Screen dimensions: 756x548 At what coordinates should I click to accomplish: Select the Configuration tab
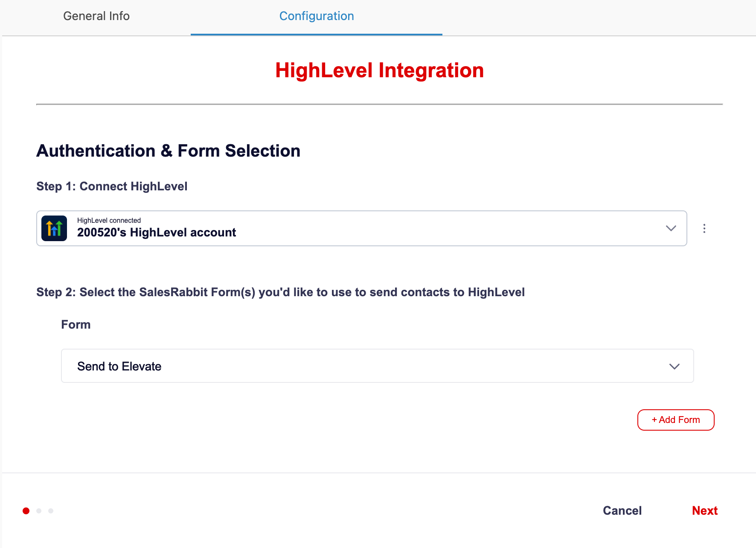[317, 16]
